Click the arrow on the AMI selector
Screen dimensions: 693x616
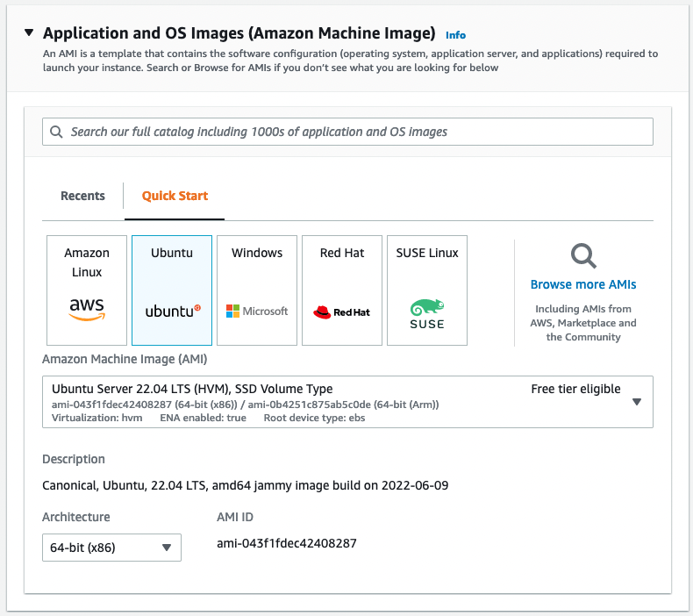pos(637,402)
